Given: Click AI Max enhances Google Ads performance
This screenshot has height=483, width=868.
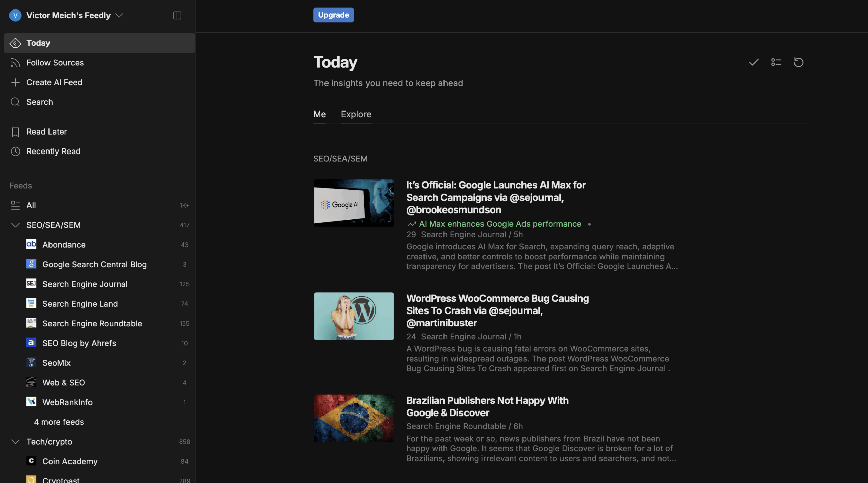Looking at the screenshot, I should coord(500,224).
